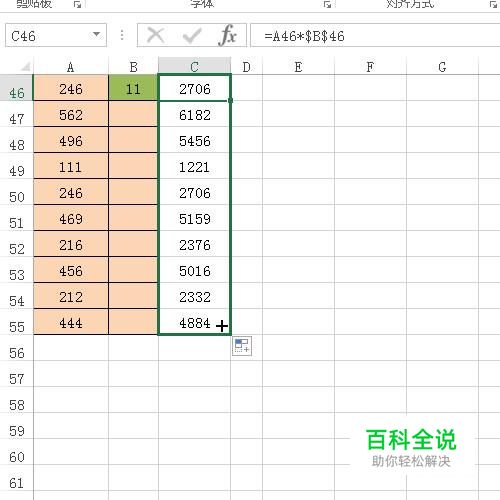
Task: Click the Name Box showing C46
Action: (56, 35)
